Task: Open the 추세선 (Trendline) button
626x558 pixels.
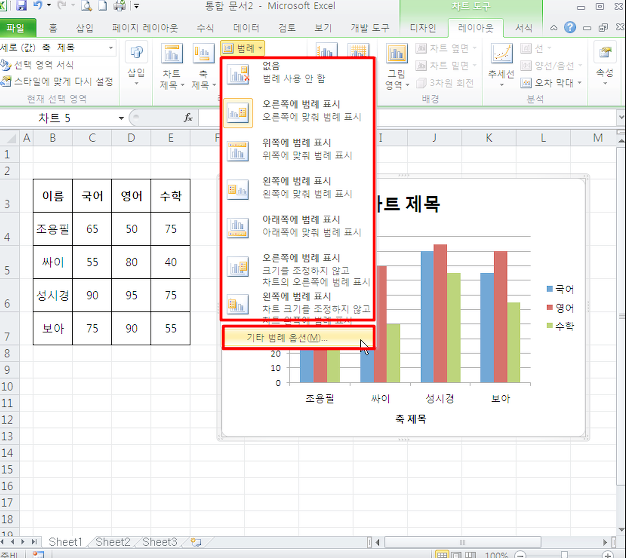Action: point(501,64)
